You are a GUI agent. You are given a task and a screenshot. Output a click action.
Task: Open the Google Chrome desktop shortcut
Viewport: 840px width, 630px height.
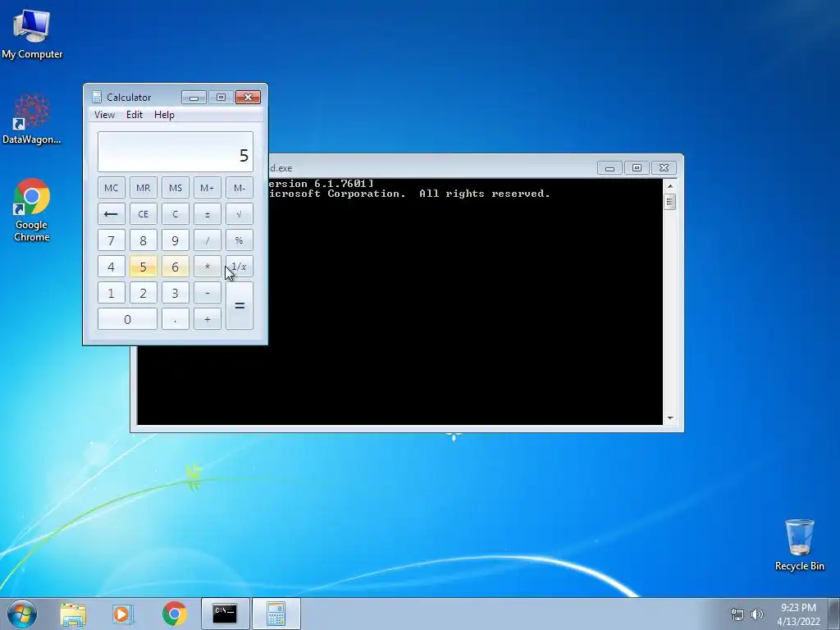[x=32, y=210]
